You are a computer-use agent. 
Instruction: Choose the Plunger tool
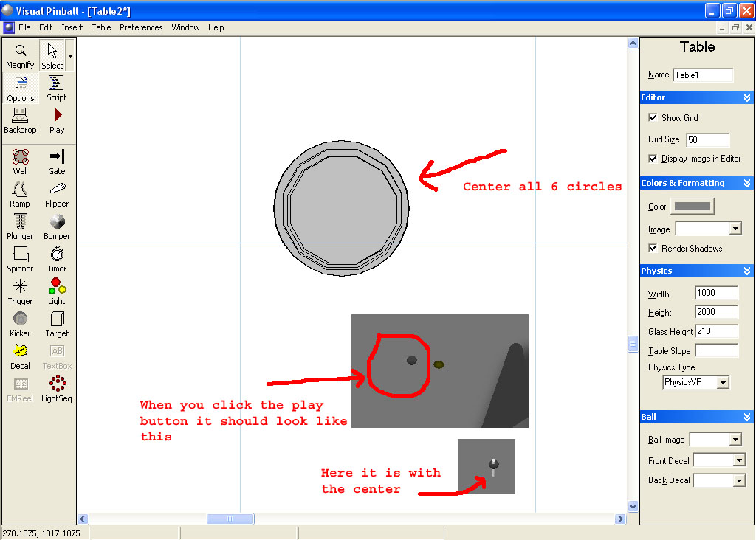21,226
